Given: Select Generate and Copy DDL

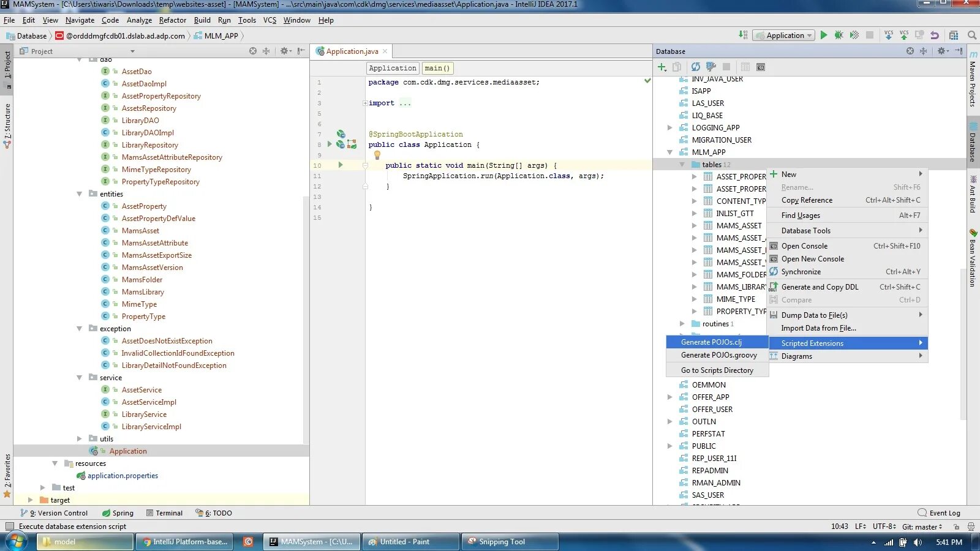Looking at the screenshot, I should 848,287.
